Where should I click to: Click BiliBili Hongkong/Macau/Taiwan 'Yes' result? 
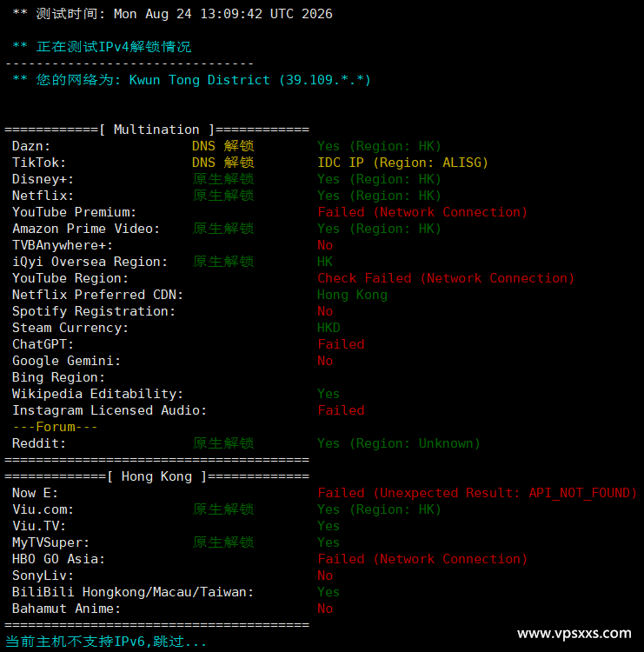coord(329,592)
